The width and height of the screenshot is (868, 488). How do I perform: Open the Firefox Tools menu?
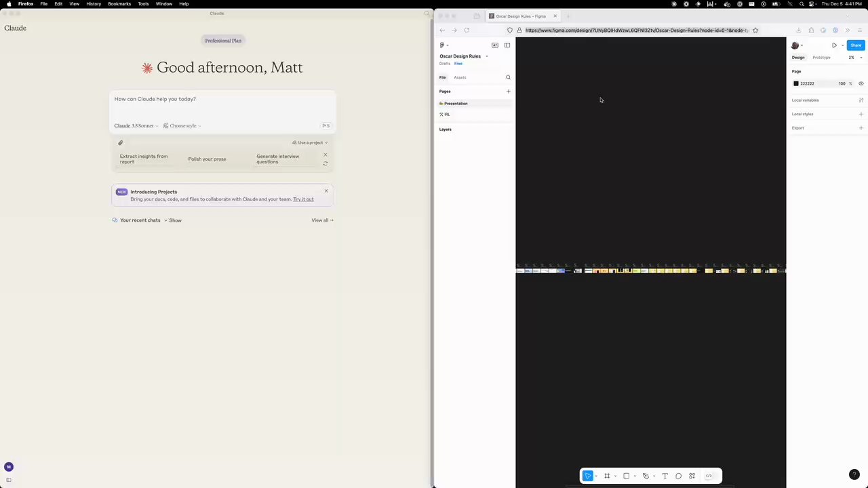click(x=143, y=4)
